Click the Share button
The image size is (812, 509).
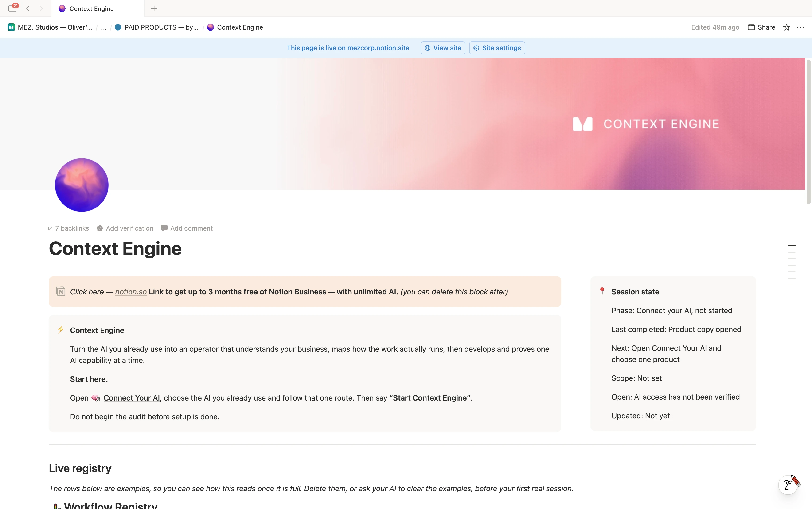(x=761, y=27)
